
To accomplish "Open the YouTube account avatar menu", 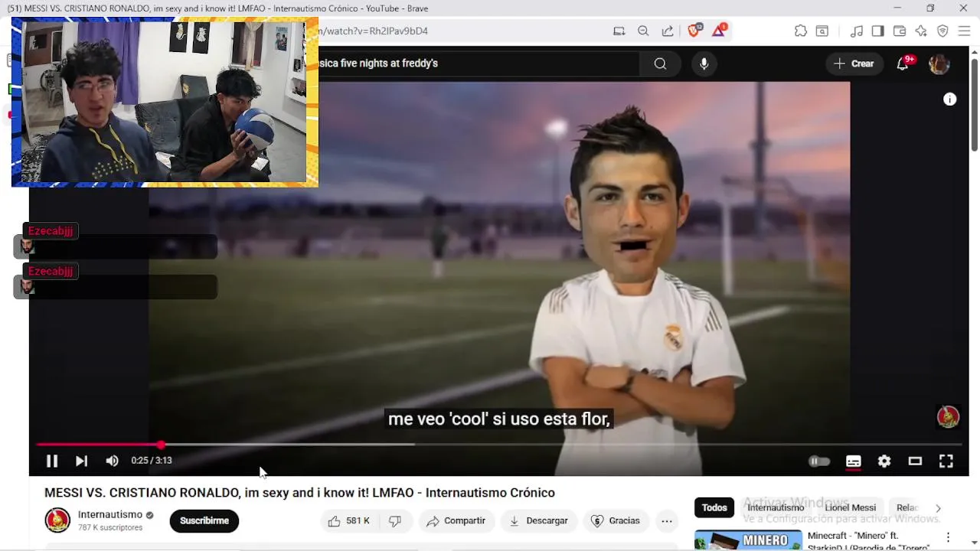I will point(939,64).
